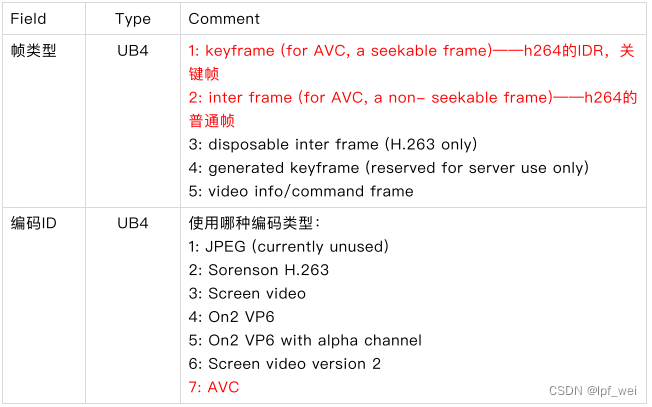Click the UB4 type in 帧类型 row
The image size is (652, 407).
click(x=133, y=51)
